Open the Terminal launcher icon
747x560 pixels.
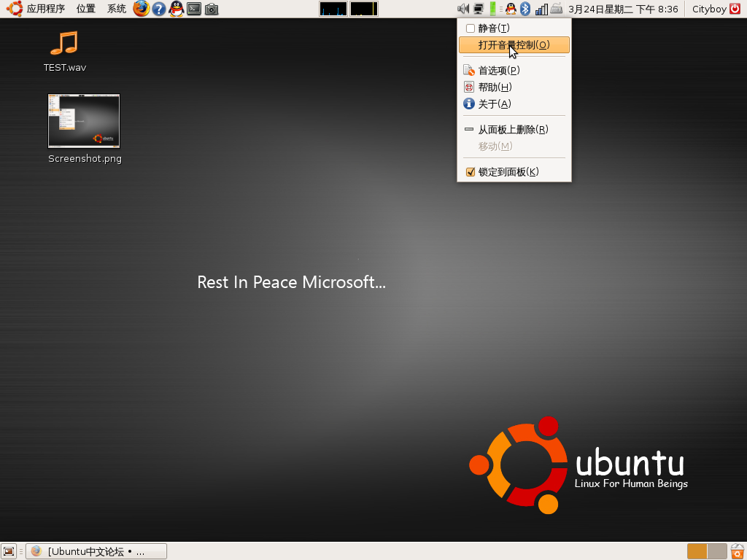coord(194,9)
